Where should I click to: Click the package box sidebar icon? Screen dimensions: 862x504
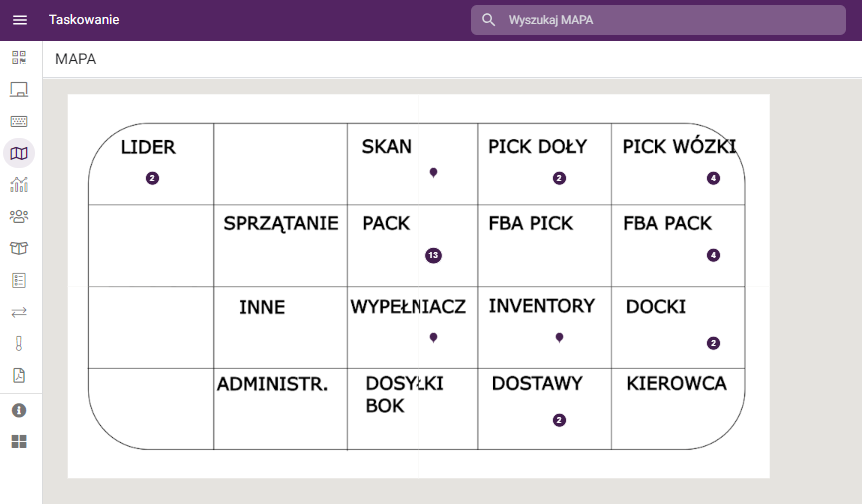click(x=19, y=248)
